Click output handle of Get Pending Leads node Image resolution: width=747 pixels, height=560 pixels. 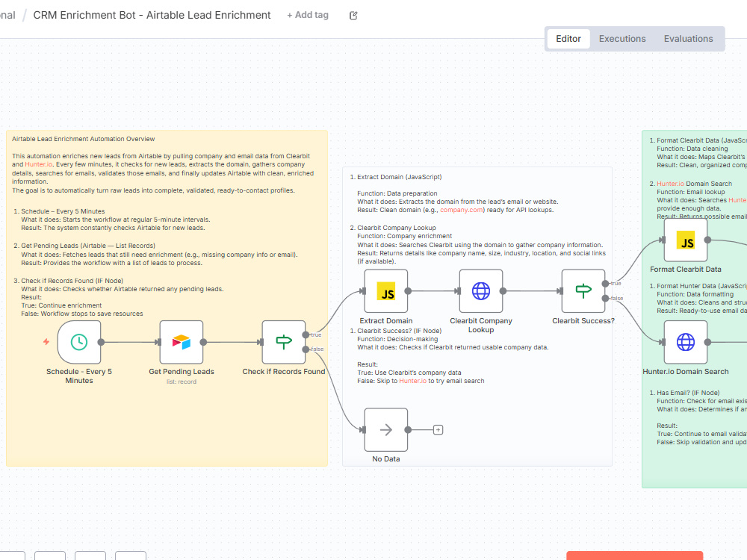coord(203,342)
